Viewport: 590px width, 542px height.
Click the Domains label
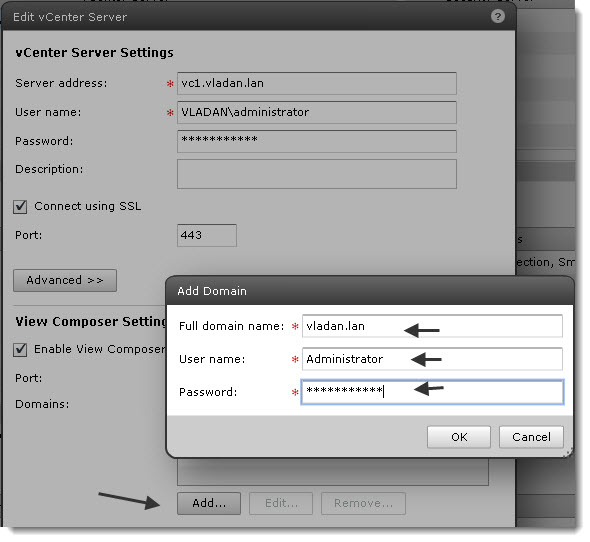(x=42, y=404)
